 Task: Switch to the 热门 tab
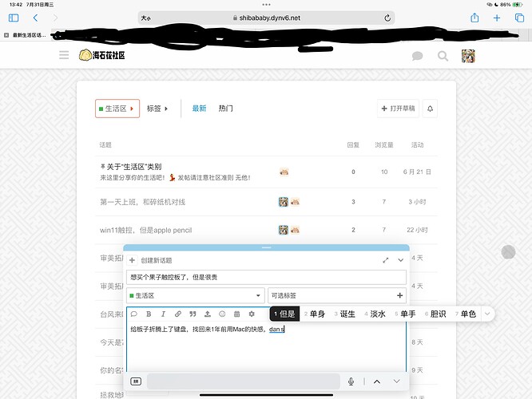coord(225,109)
